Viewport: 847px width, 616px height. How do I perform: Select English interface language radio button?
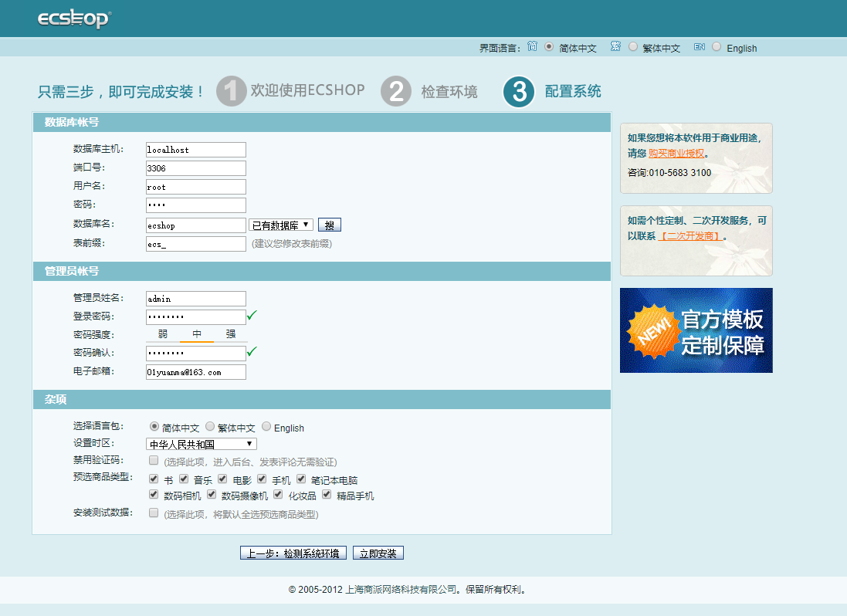point(717,47)
